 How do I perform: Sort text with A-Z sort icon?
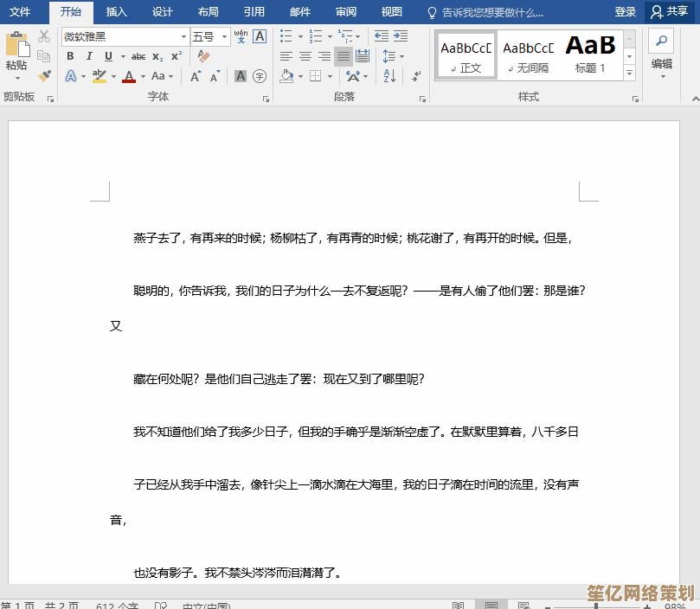click(389, 76)
